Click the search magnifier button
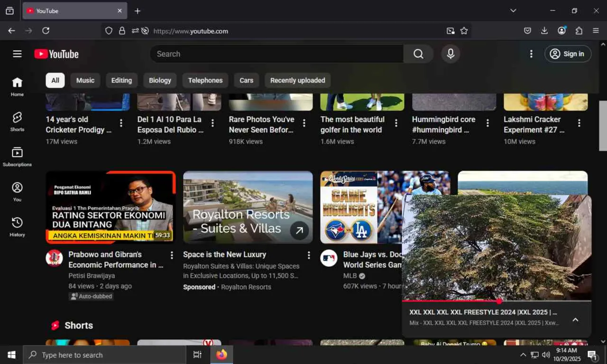 (418, 54)
